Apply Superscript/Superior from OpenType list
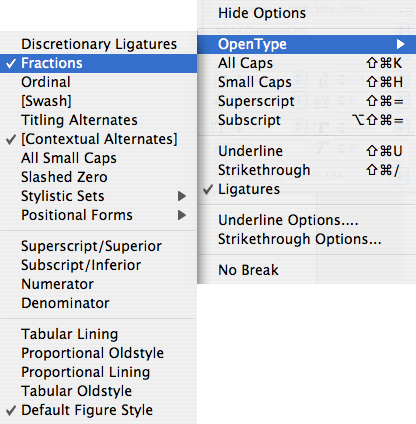The height and width of the screenshot is (424, 416). (x=98, y=246)
